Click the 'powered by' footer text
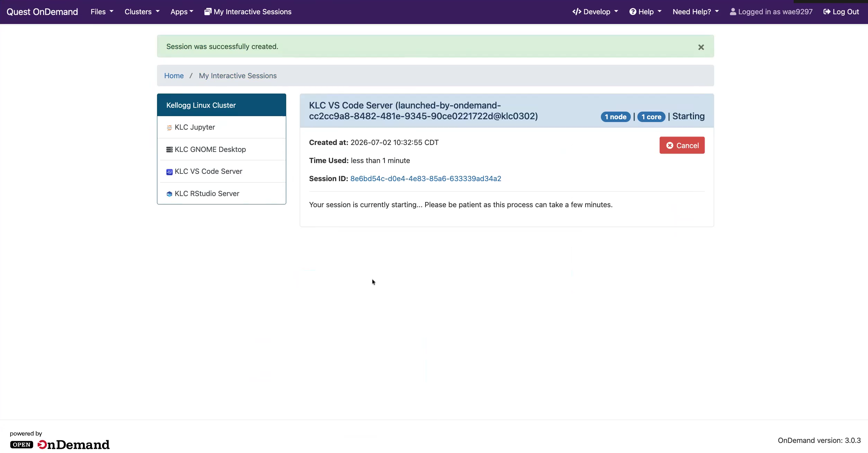Viewport: 868px width, 453px height. 26,434
